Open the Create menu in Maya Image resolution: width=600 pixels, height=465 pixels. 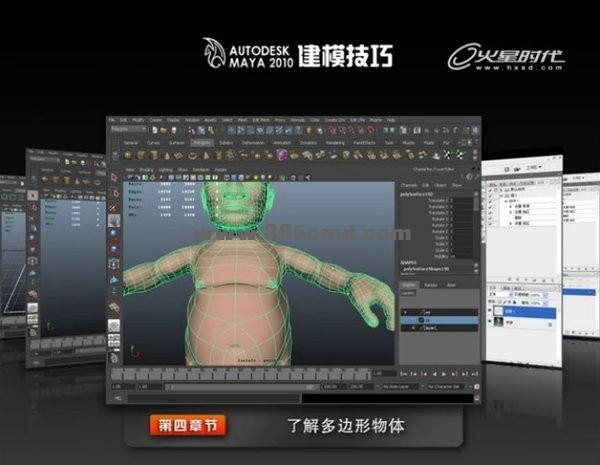point(155,120)
